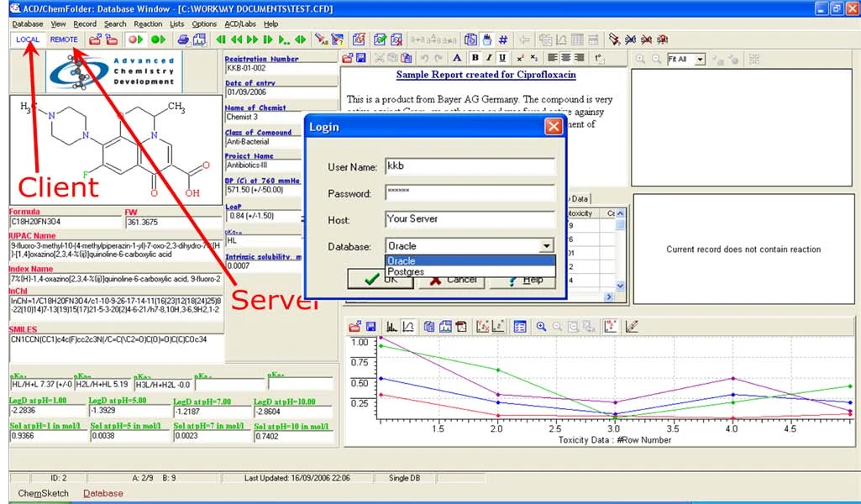The width and height of the screenshot is (861, 504).
Task: Click zoom in magnifier on chart toolbar
Action: click(x=542, y=327)
